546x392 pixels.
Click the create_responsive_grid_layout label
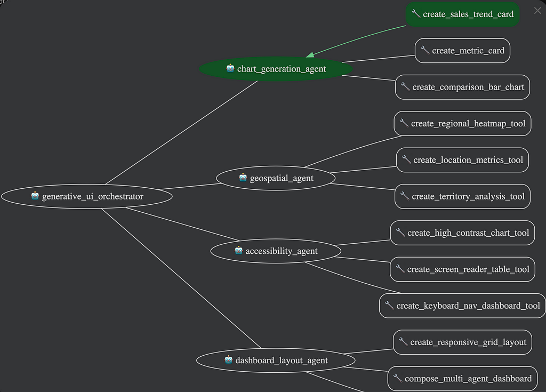[x=468, y=342]
